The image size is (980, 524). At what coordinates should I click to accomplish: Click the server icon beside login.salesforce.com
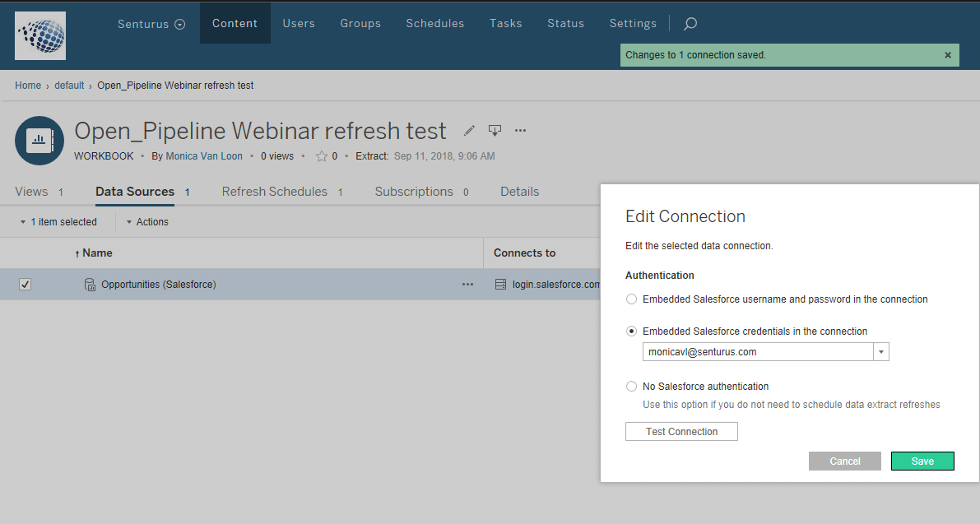click(500, 284)
